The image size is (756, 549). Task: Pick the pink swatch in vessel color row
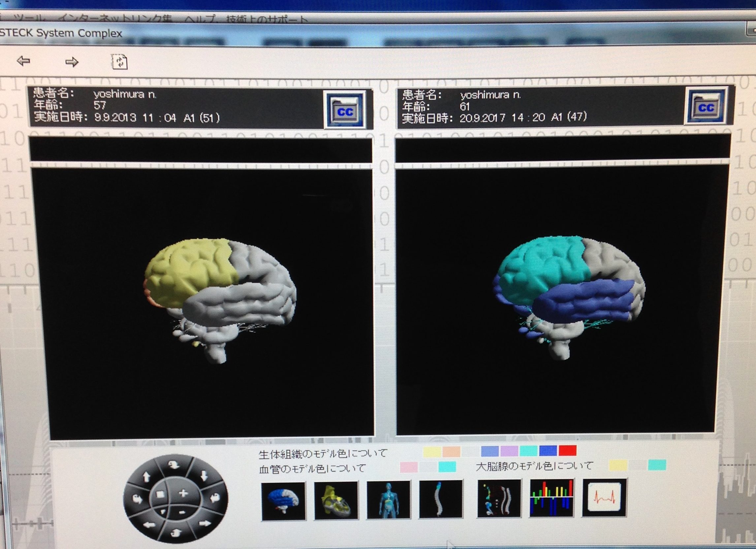tap(409, 467)
